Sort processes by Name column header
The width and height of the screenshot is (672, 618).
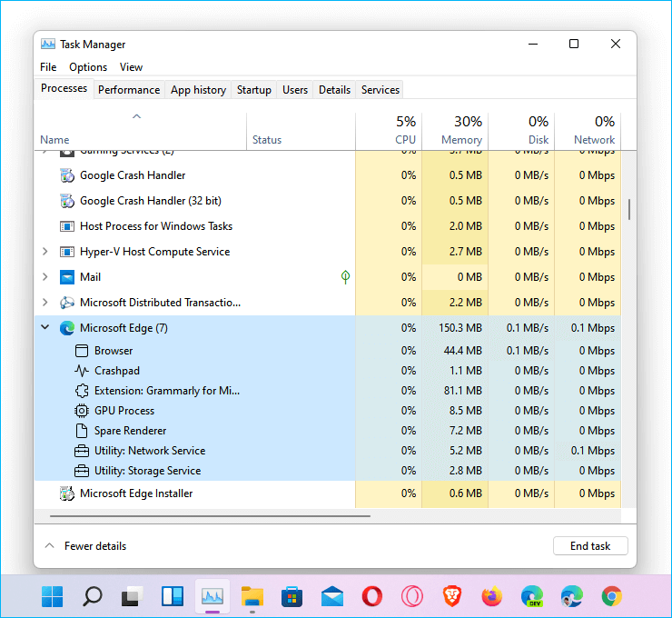(140, 131)
